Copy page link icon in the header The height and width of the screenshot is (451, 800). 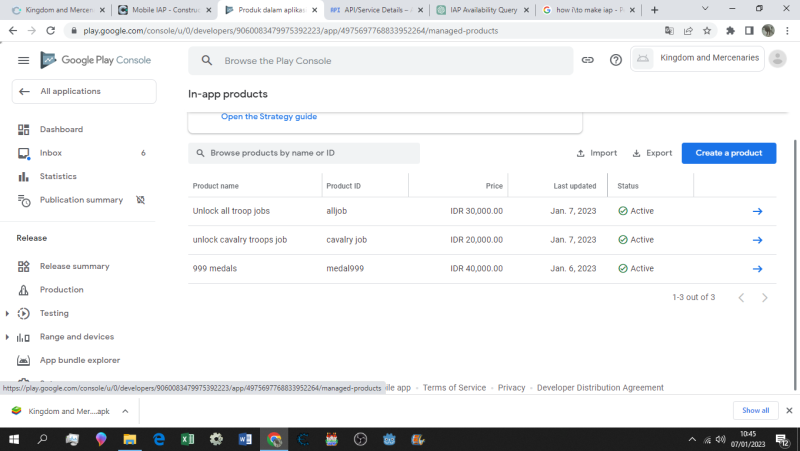click(x=588, y=60)
